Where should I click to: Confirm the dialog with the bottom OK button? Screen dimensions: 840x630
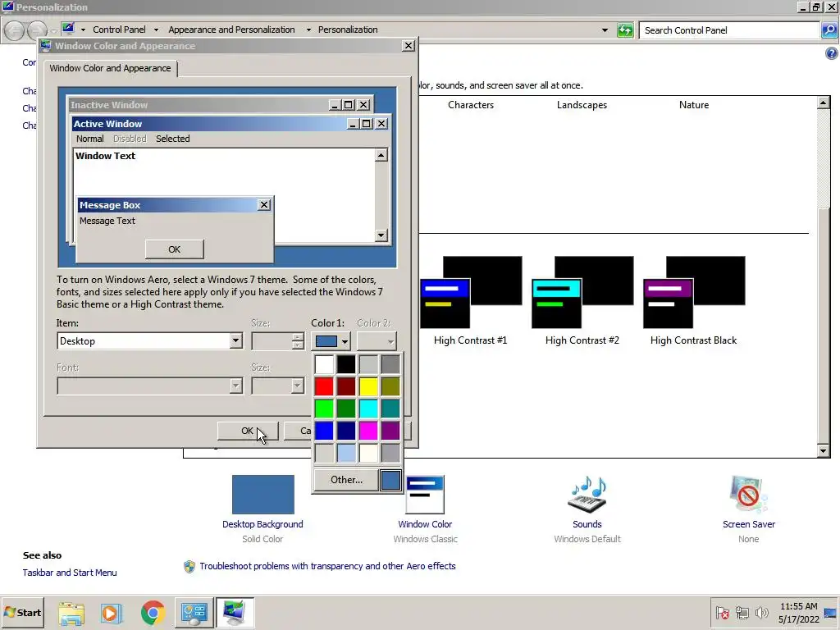[248, 431]
